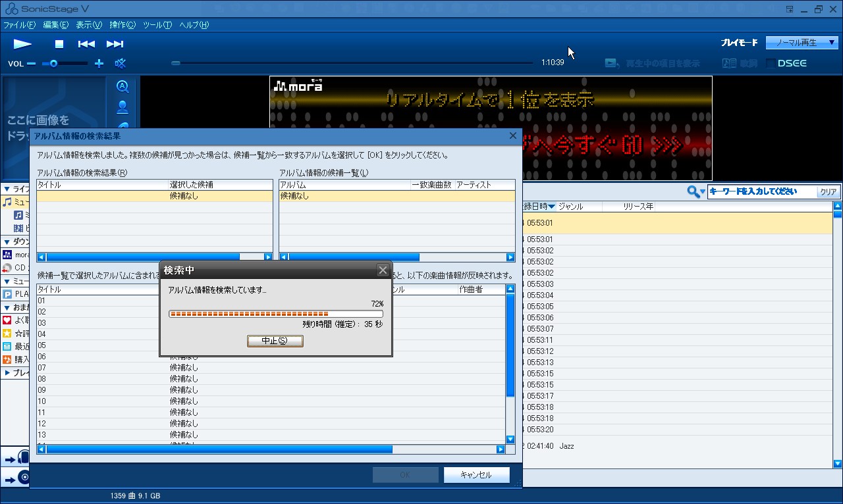The height and width of the screenshot is (504, 843).
Task: Open the play mode 'ノーマル再生' dropdown
Action: coord(802,43)
